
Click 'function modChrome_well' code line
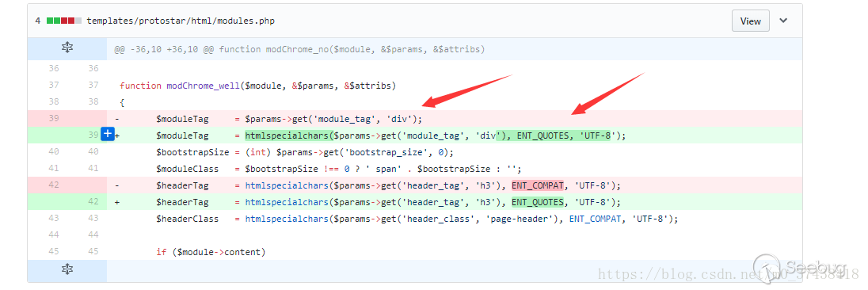(257, 86)
